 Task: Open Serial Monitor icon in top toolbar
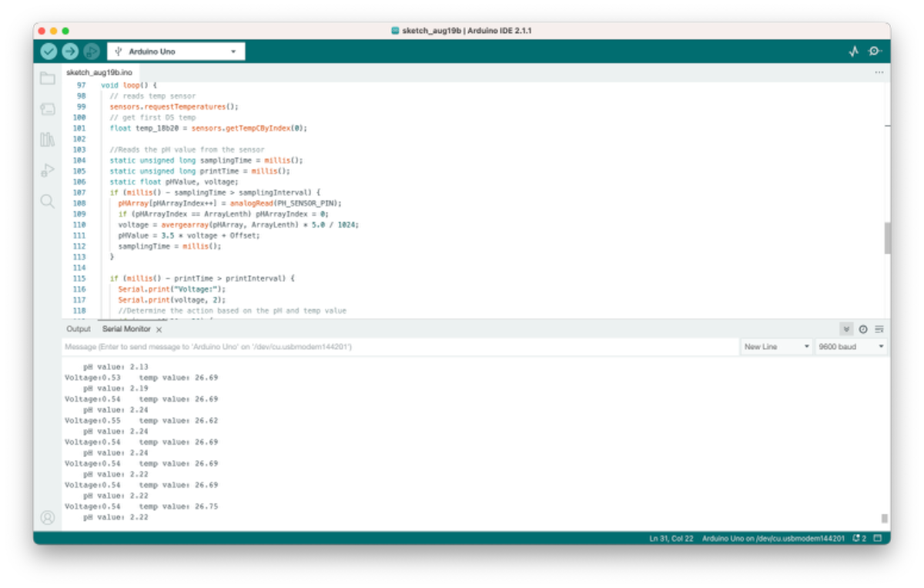coord(875,52)
